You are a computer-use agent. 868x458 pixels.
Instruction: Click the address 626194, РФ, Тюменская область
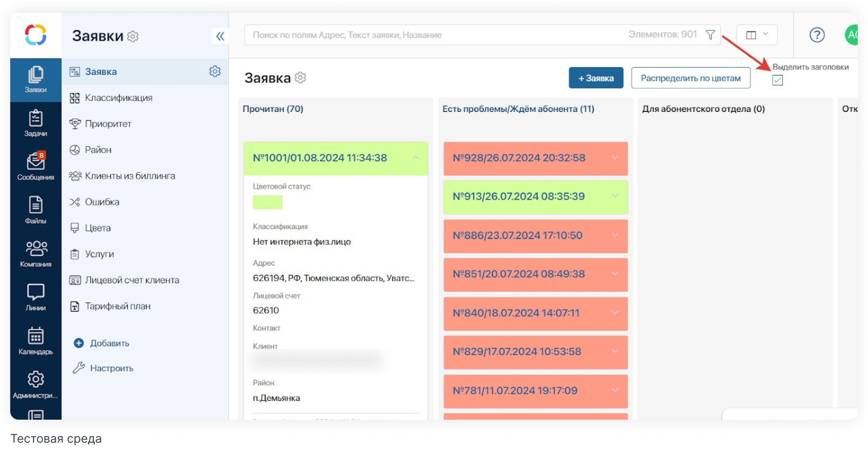[x=334, y=278]
